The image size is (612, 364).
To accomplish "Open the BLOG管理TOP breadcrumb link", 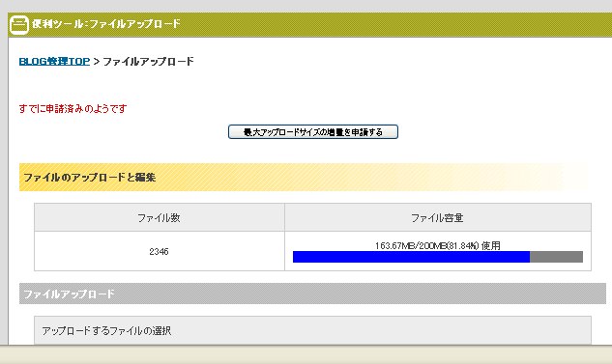I will pos(54,62).
